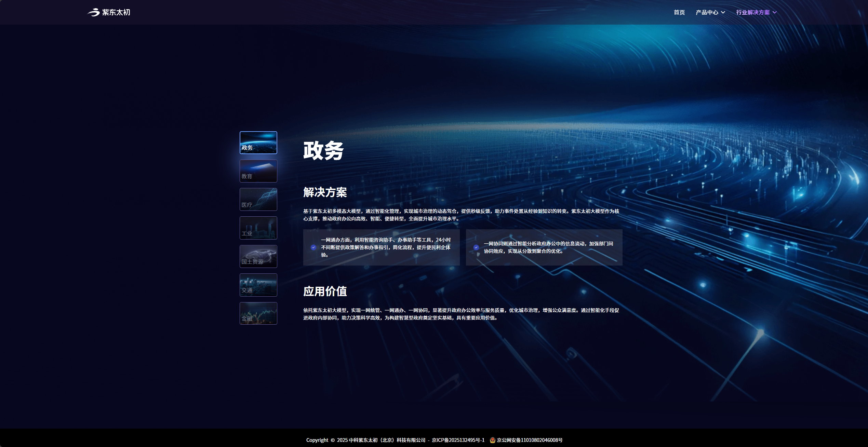Image resolution: width=868 pixels, height=447 pixels.
Task: Open the 京ICP备2025132495号-1 link
Action: click(x=458, y=440)
